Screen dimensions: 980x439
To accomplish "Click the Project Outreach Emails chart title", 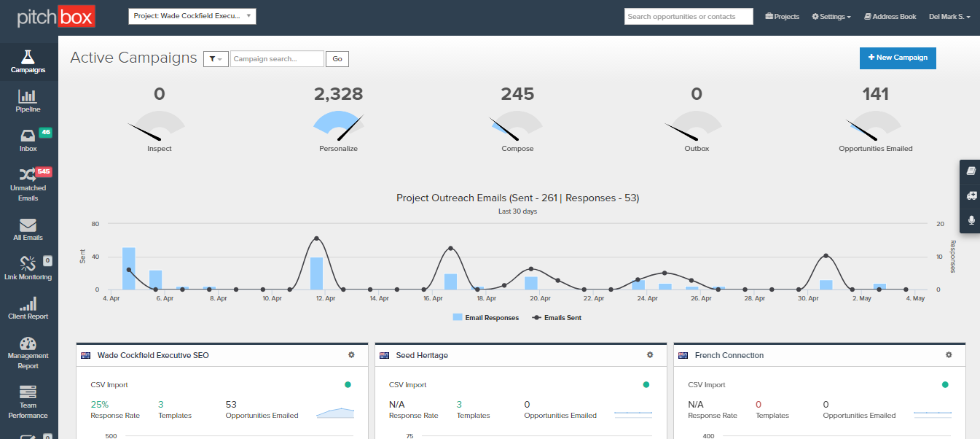I will point(518,198).
